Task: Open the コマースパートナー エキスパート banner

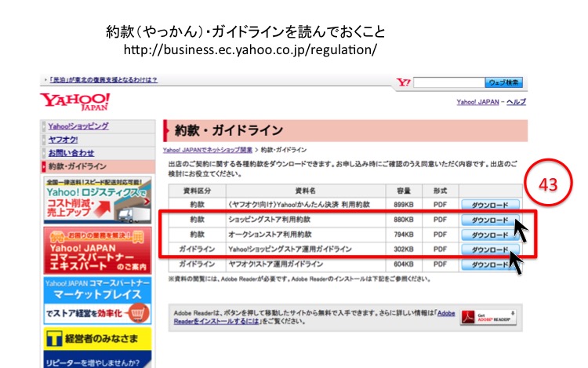Action: pos(97,250)
